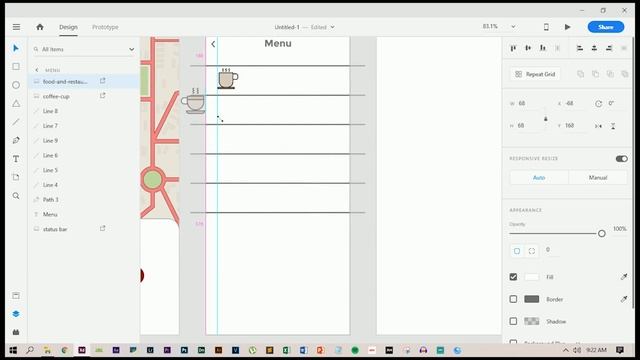
Task: Select the Ellipse tool
Action: tap(16, 85)
